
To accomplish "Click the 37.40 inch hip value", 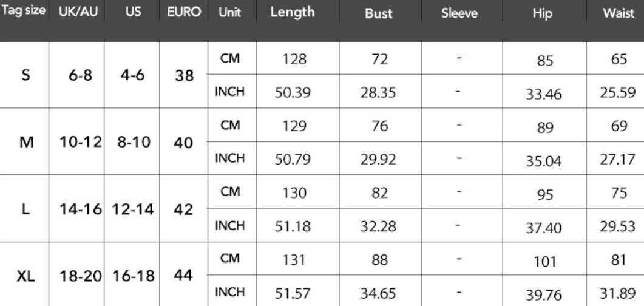I will (x=544, y=228).
